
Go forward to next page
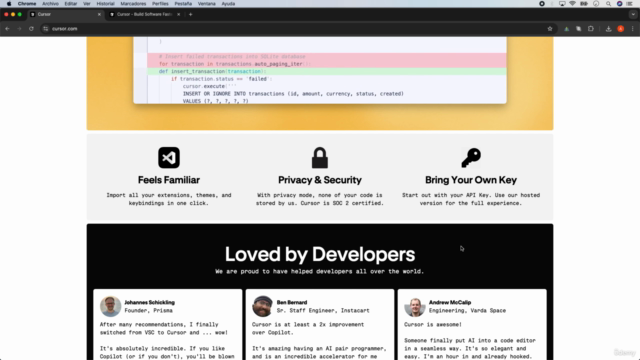(19, 29)
